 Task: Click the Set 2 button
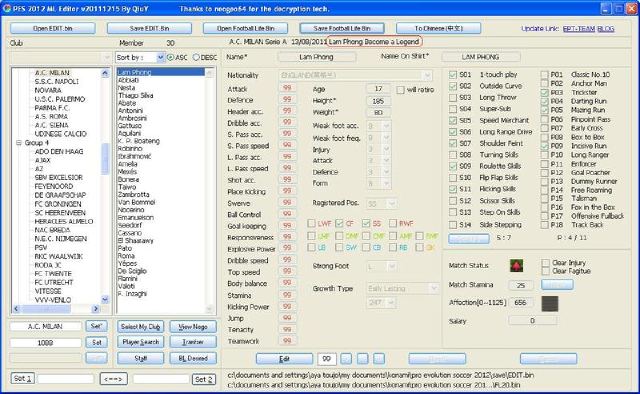pyautogui.click(x=204, y=379)
